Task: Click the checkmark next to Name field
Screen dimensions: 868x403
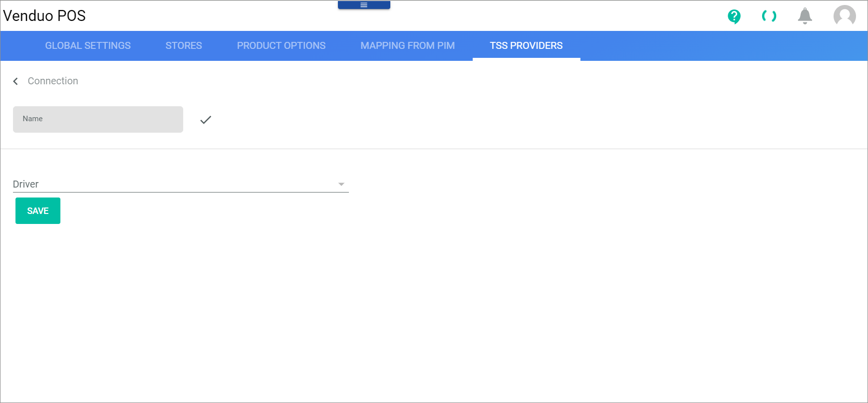Action: [206, 120]
